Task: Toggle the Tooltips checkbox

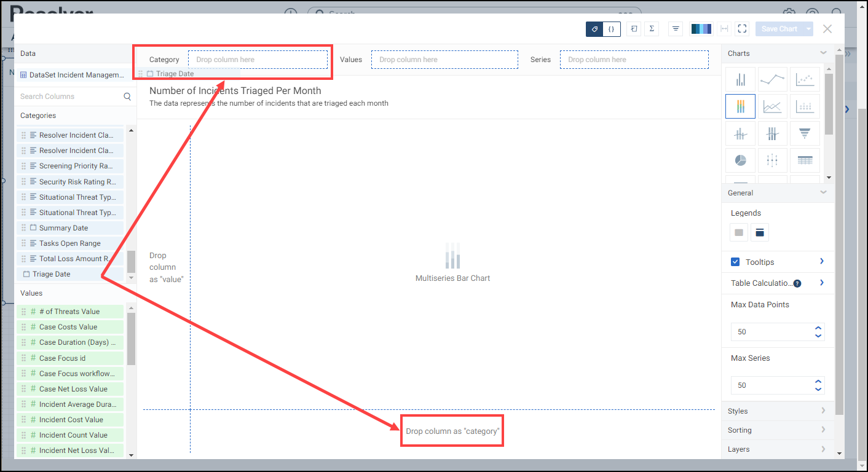Action: point(735,262)
